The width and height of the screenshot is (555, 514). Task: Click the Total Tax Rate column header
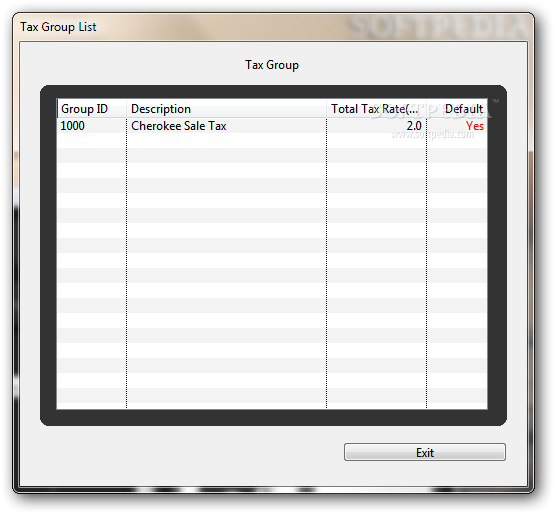point(376,109)
